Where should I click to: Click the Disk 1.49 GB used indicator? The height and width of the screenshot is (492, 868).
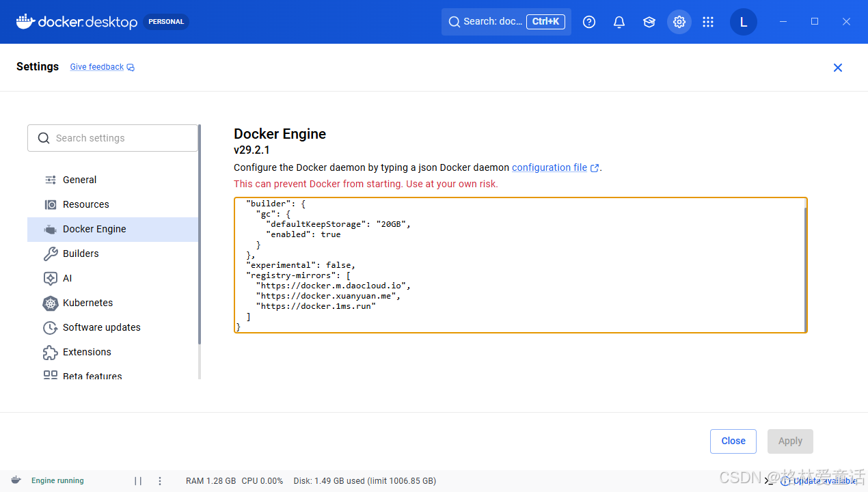coord(364,480)
